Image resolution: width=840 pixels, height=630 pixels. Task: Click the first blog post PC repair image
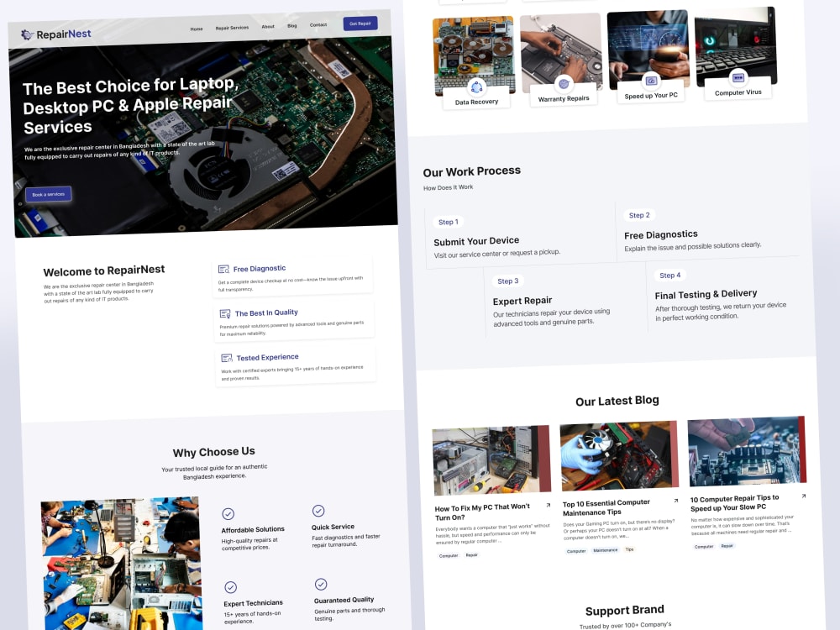491,460
